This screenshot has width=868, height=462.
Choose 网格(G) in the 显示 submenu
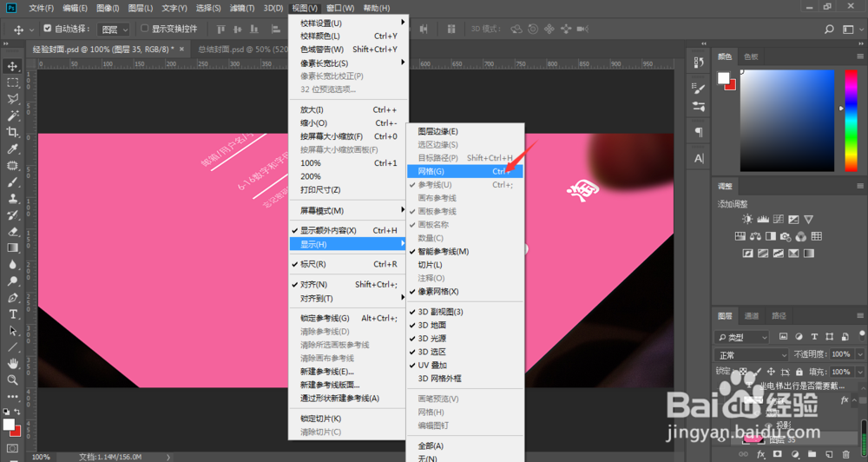tap(465, 172)
